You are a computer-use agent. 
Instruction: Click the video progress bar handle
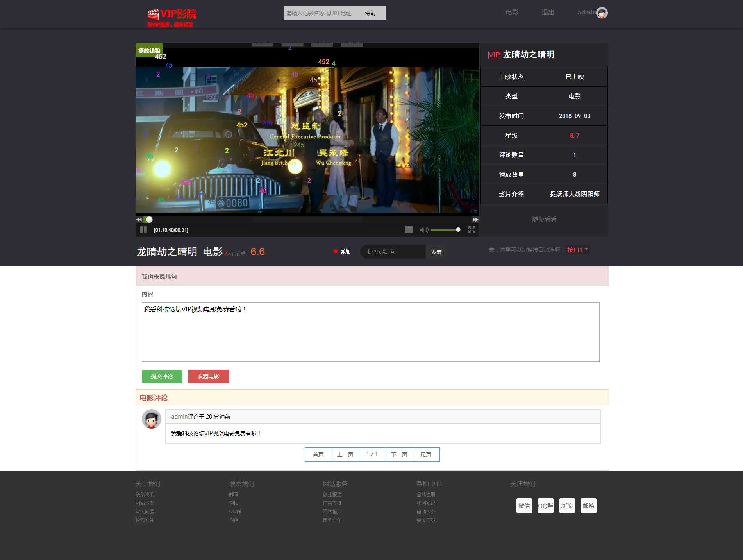(149, 220)
